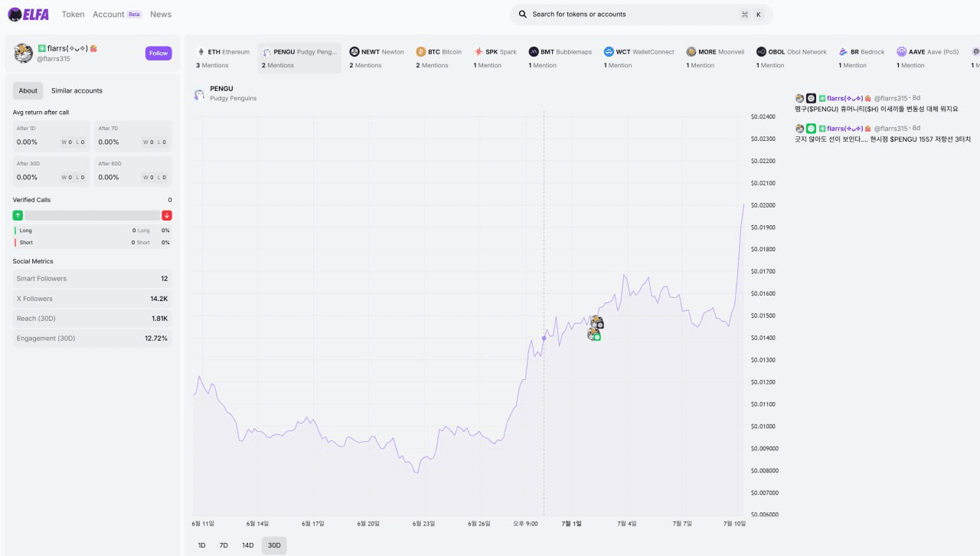Set chart range to 30D
This screenshot has width=980, height=556.
[x=274, y=545]
